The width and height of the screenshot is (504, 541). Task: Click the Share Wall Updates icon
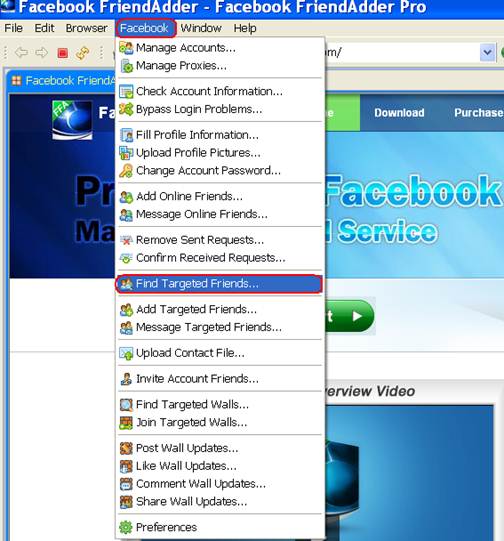pyautogui.click(x=126, y=502)
